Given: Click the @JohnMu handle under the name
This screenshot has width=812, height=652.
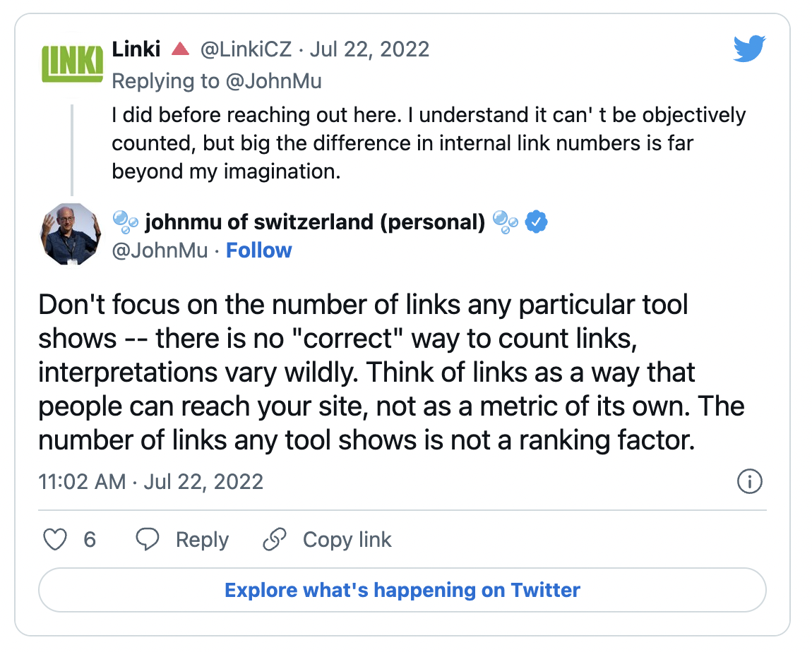Looking at the screenshot, I should click(x=160, y=250).
